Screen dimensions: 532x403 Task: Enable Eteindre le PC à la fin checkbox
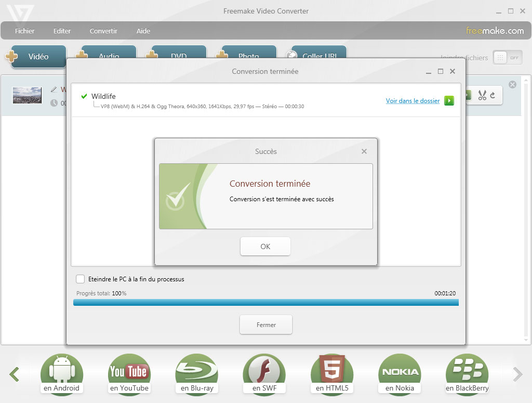point(81,279)
